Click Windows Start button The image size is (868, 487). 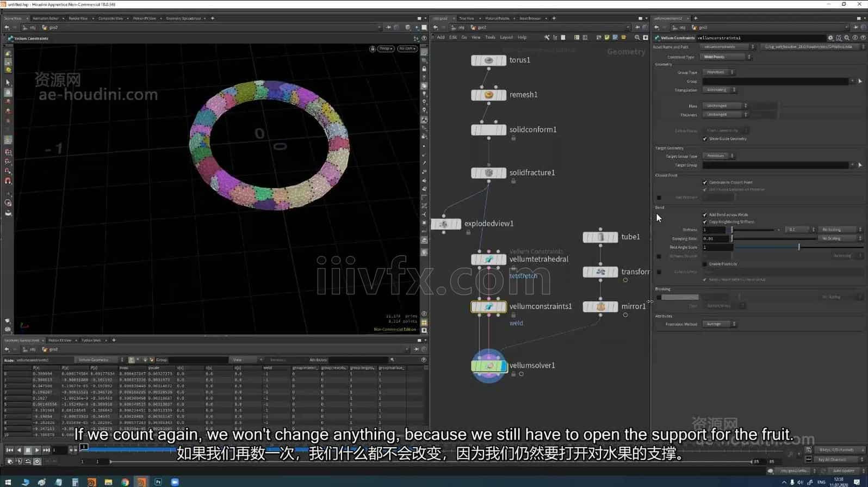coord(8,482)
